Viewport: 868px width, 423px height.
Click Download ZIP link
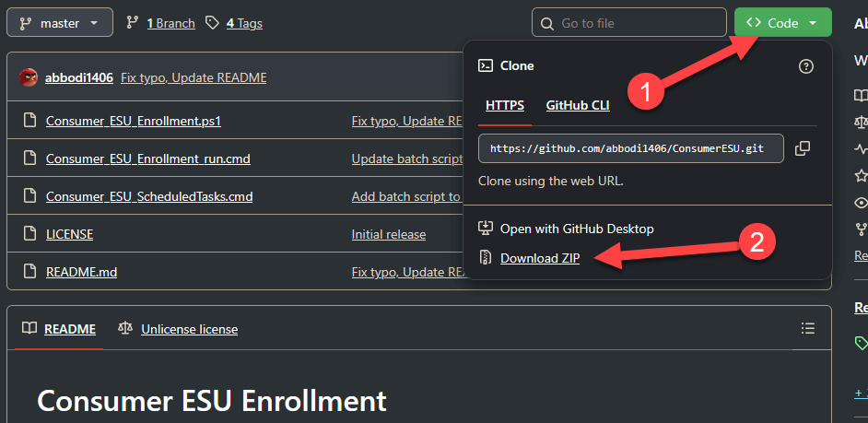tap(540, 258)
